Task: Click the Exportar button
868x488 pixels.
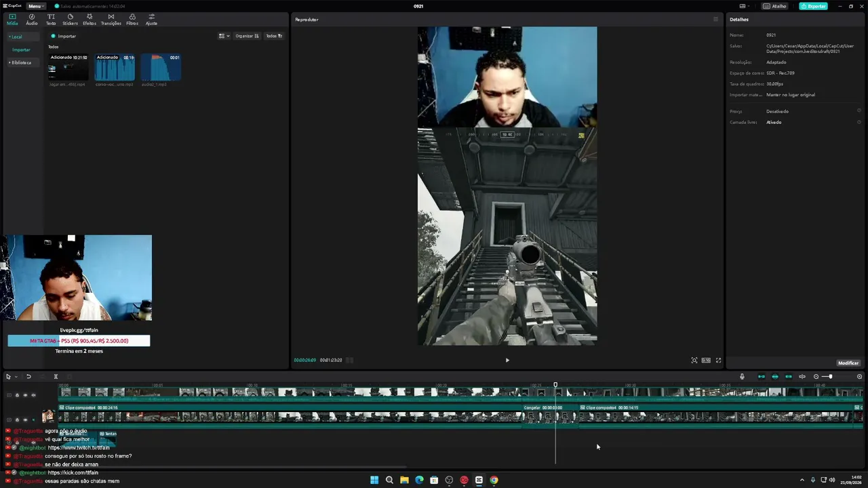Action: 813,6
